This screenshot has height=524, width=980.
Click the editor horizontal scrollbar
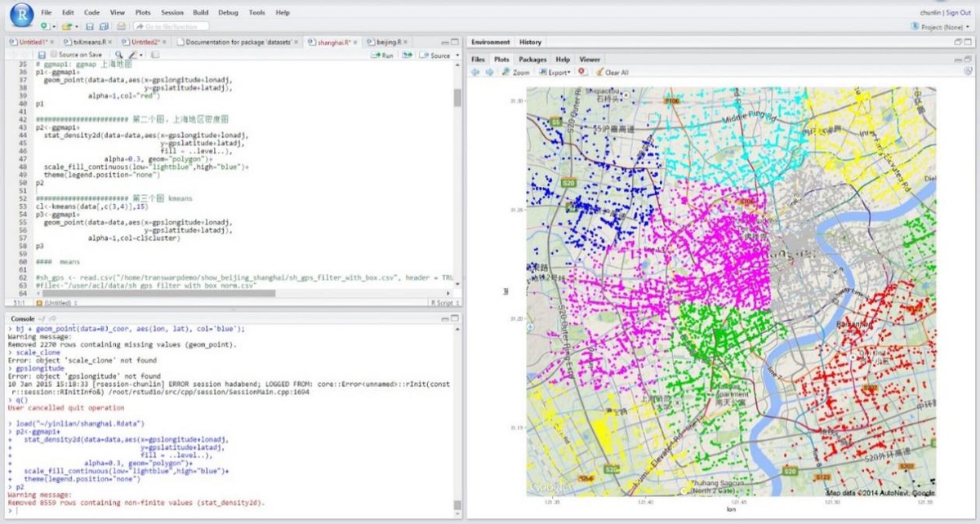pyautogui.click(x=163, y=294)
